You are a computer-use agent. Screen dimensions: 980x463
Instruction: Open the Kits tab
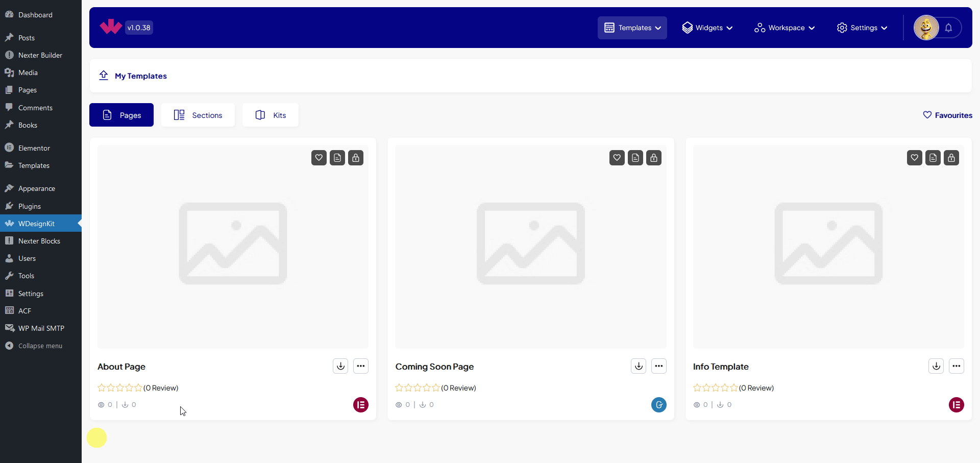coord(270,115)
